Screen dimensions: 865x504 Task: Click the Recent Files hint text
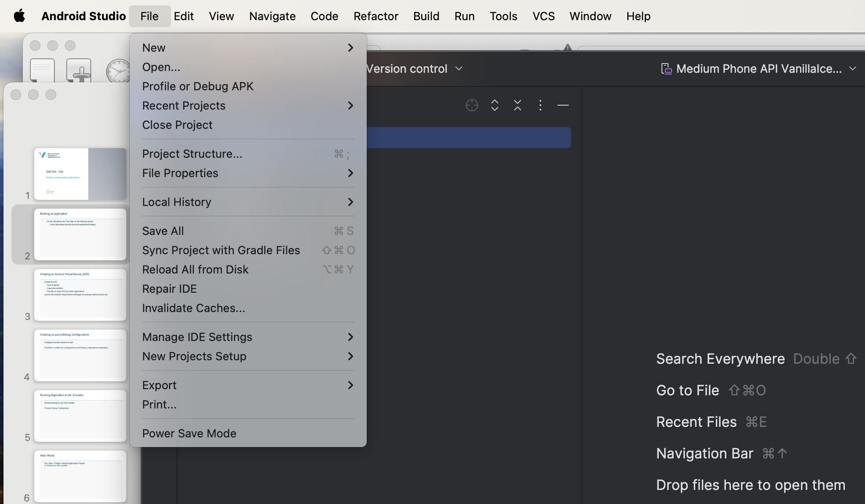(697, 422)
